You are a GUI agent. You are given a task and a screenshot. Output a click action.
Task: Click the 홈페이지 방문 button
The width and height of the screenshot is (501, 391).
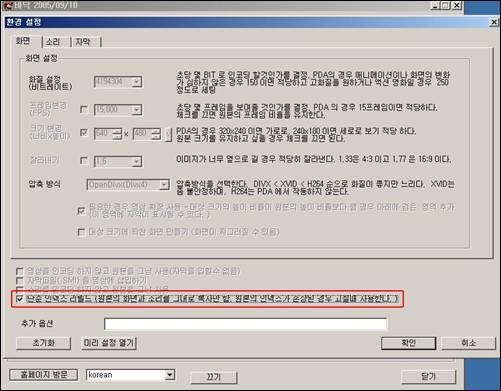point(44,375)
